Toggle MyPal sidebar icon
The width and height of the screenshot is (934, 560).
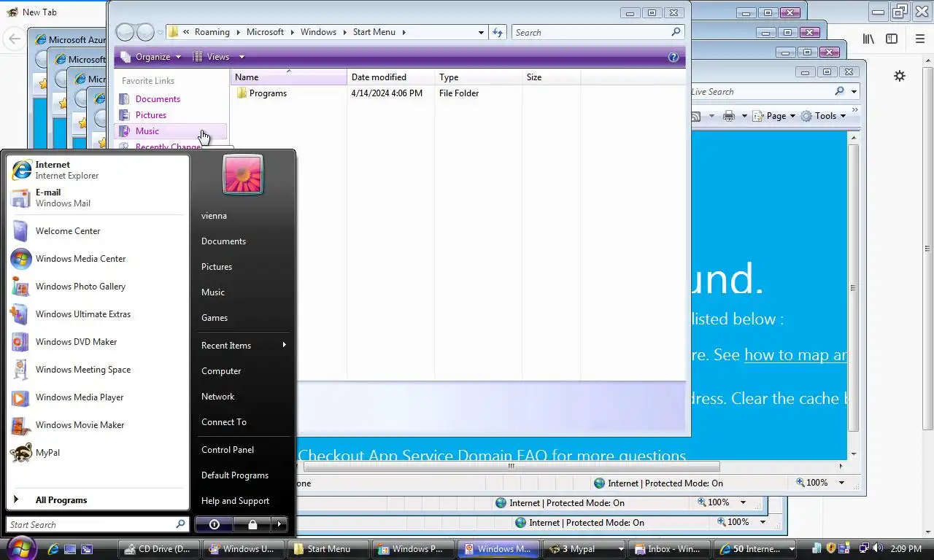892,39
